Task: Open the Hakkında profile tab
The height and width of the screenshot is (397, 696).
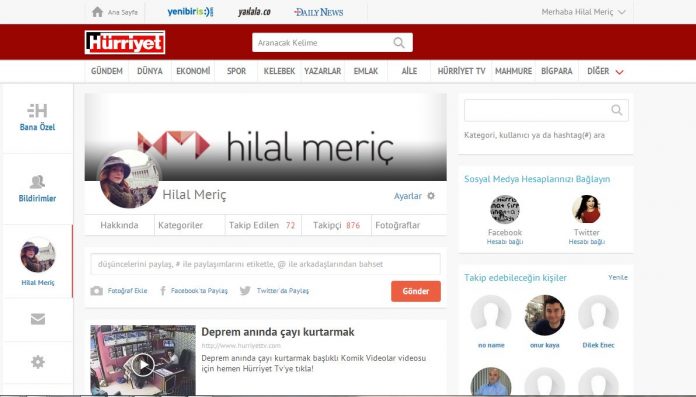Action: click(119, 225)
